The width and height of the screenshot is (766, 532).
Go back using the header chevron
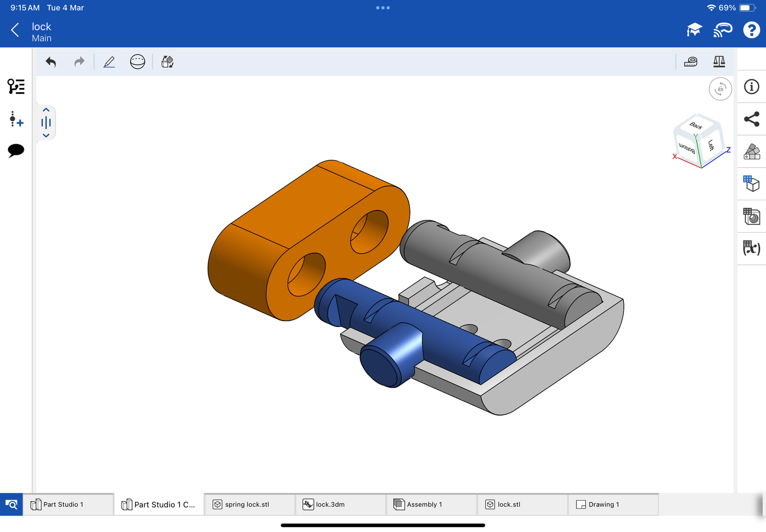(15, 30)
